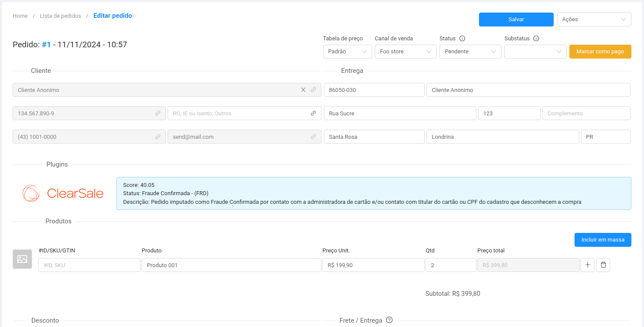Click the ClearSale logo
Viewport: 644px width, 327px height.
pos(63,193)
